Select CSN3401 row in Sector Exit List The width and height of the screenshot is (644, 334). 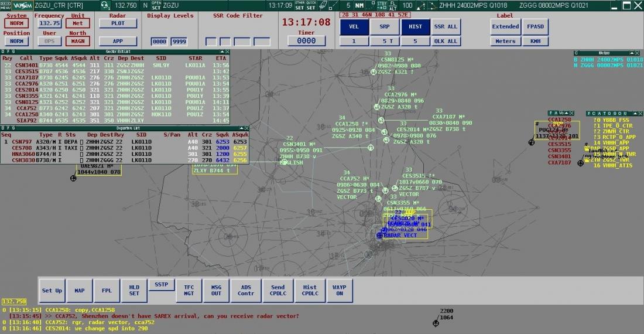point(115,65)
